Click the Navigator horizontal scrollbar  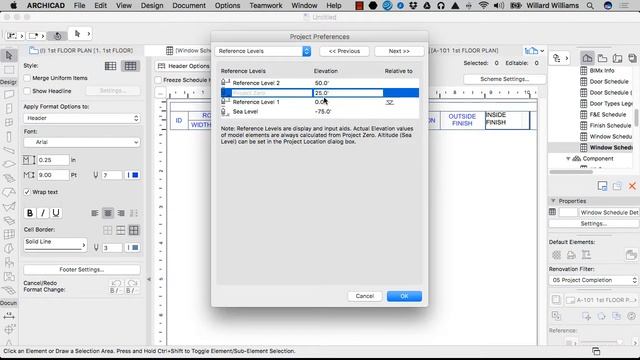571,172
